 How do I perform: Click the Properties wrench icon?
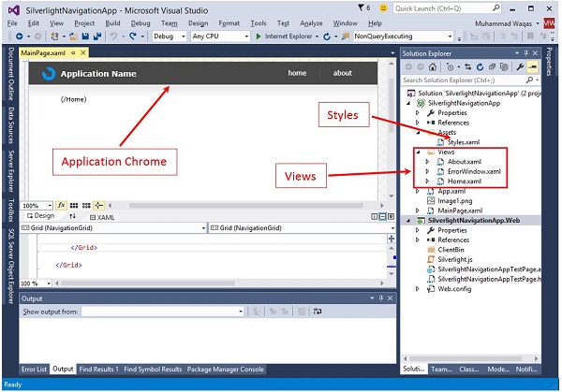(520, 67)
